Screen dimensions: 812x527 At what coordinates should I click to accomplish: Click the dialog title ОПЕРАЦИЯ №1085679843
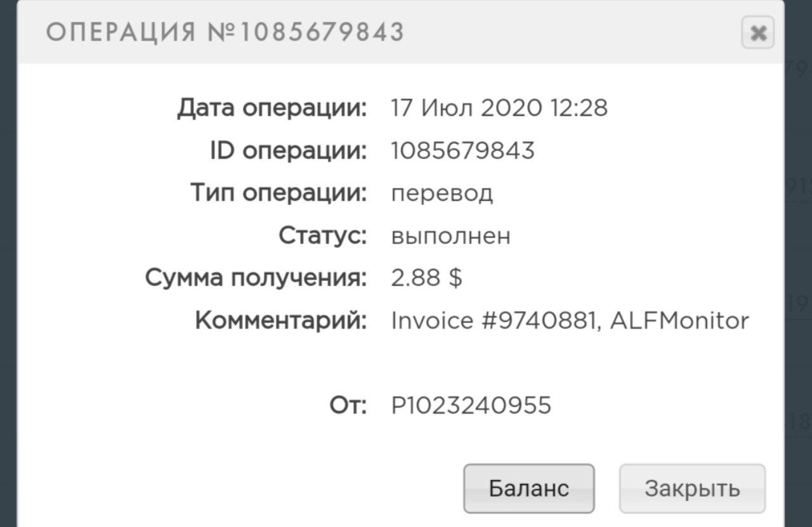point(225,32)
